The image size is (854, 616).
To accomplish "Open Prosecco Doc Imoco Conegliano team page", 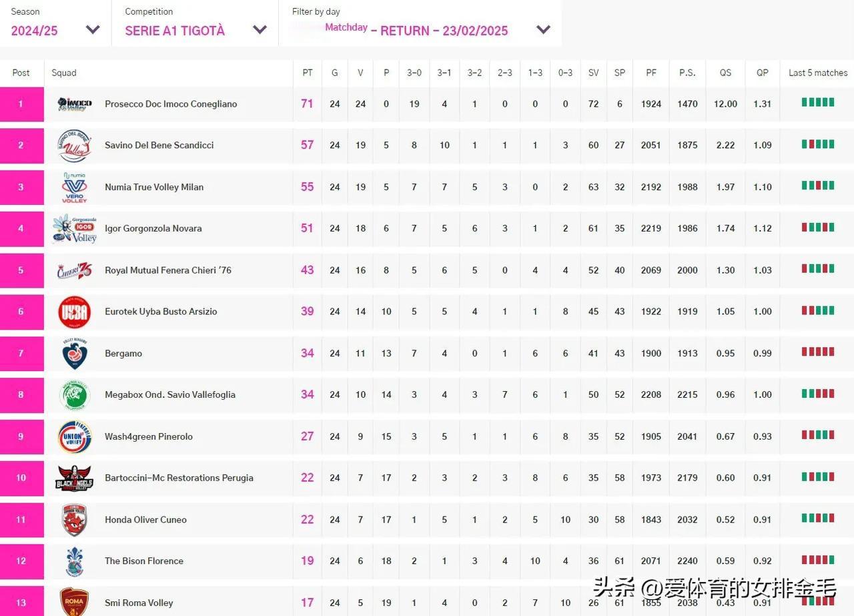I will (x=171, y=104).
